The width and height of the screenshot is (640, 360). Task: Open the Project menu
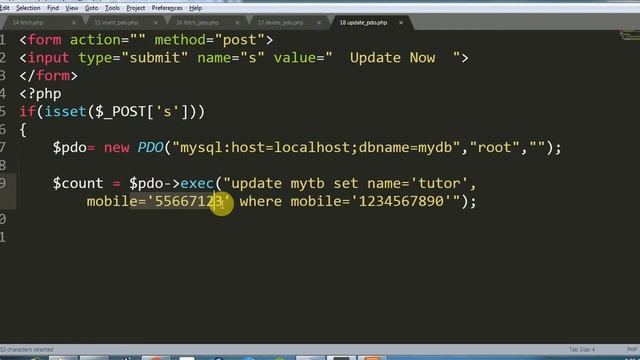[x=136, y=8]
